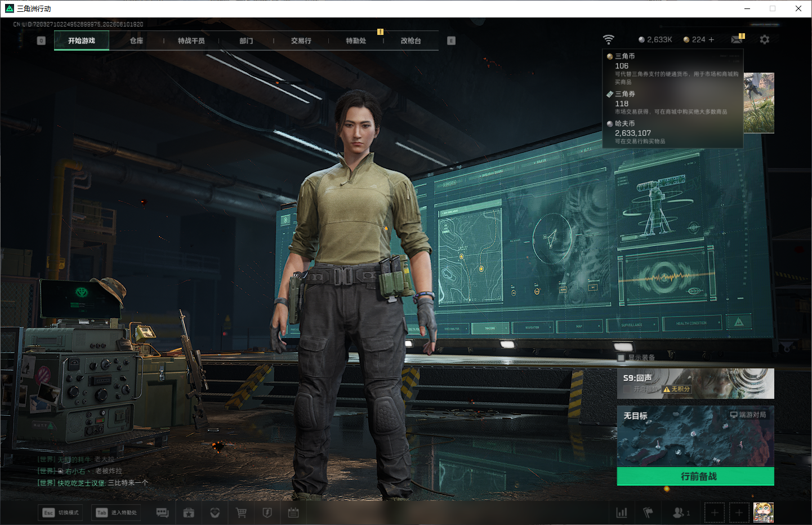Click the green 行前备战 button
The width and height of the screenshot is (812, 525).
695,477
